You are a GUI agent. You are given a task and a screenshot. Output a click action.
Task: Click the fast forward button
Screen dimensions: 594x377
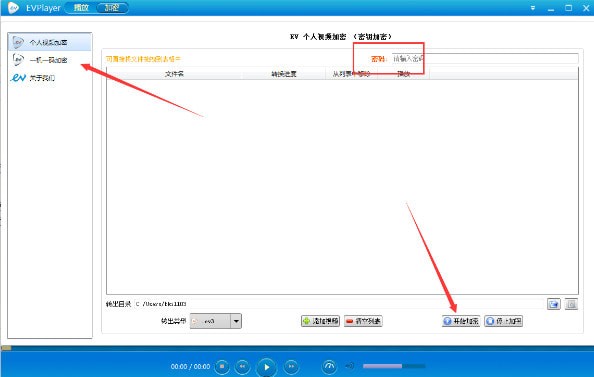tap(291, 366)
